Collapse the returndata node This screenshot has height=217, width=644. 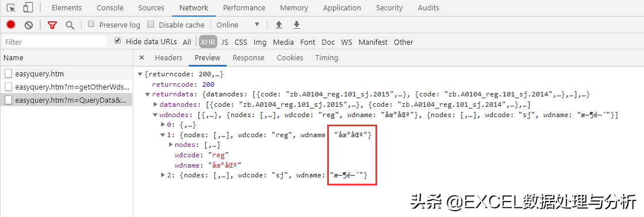pyautogui.click(x=148, y=95)
